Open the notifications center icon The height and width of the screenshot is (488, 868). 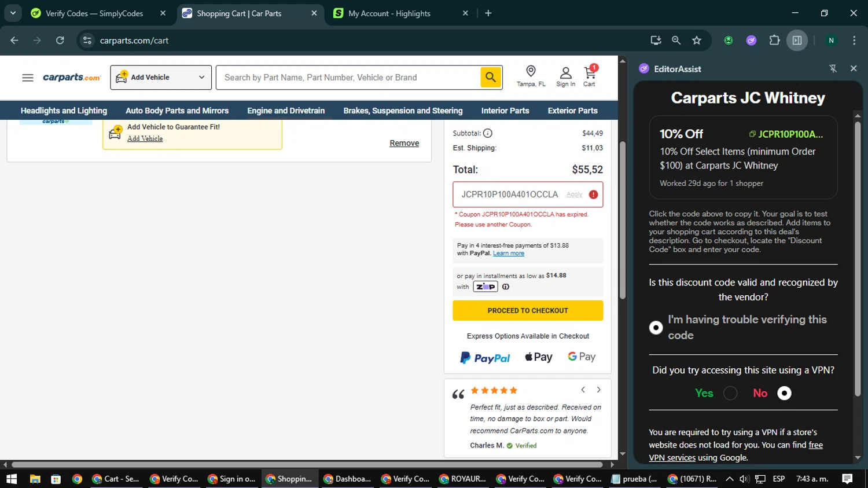[847, 479]
